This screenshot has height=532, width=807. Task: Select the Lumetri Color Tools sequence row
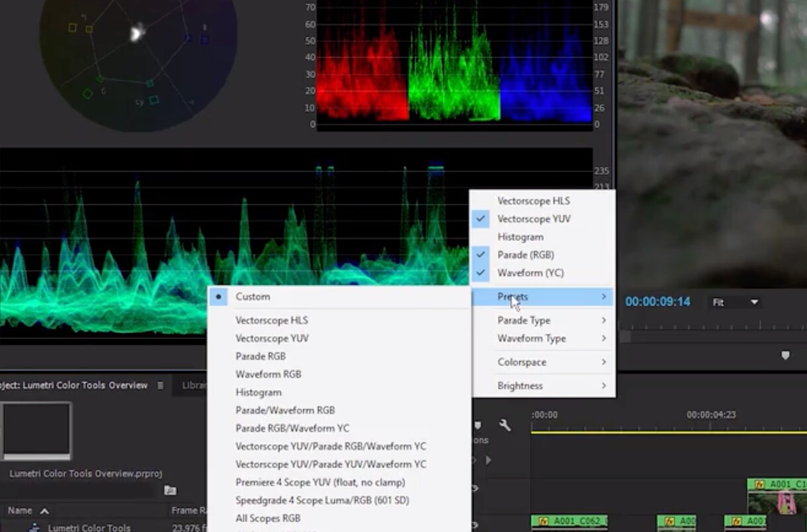(x=89, y=527)
